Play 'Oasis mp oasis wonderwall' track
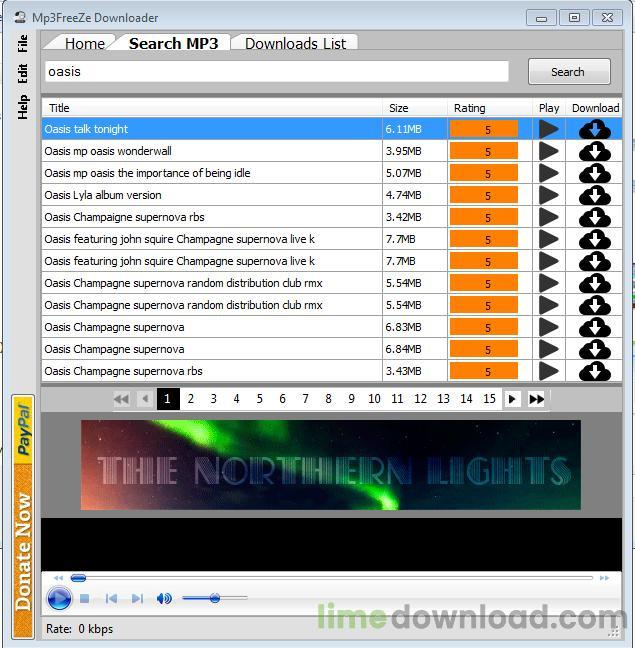The image size is (635, 648). click(x=549, y=151)
